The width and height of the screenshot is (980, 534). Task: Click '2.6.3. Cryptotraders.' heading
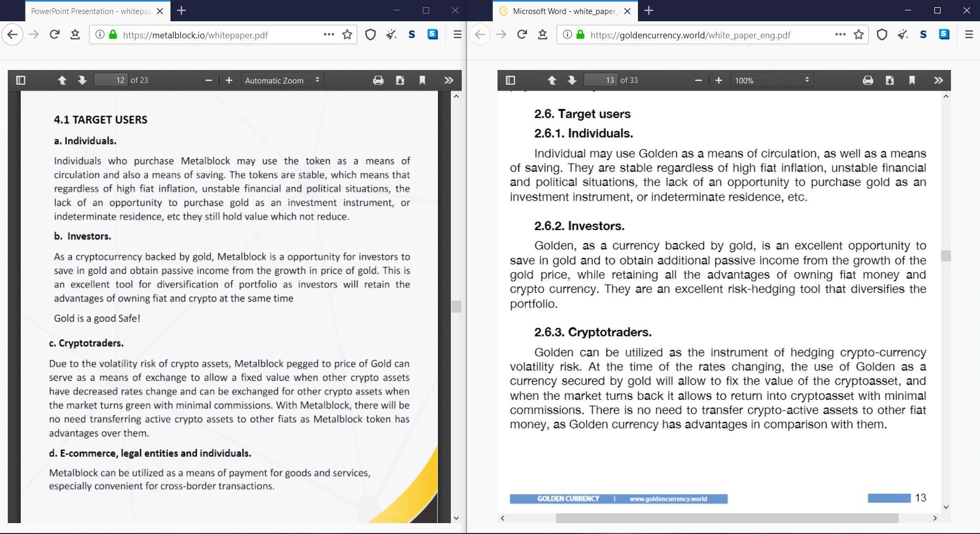click(593, 332)
